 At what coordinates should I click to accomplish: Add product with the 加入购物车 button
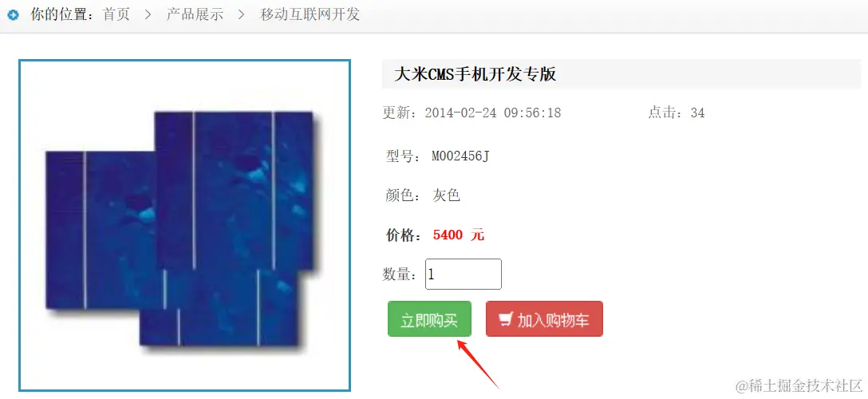tap(544, 318)
